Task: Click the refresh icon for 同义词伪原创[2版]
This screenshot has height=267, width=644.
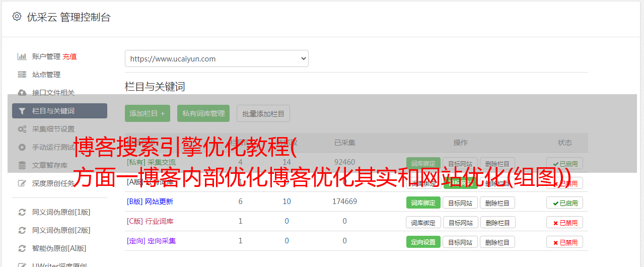Action: tap(22, 230)
